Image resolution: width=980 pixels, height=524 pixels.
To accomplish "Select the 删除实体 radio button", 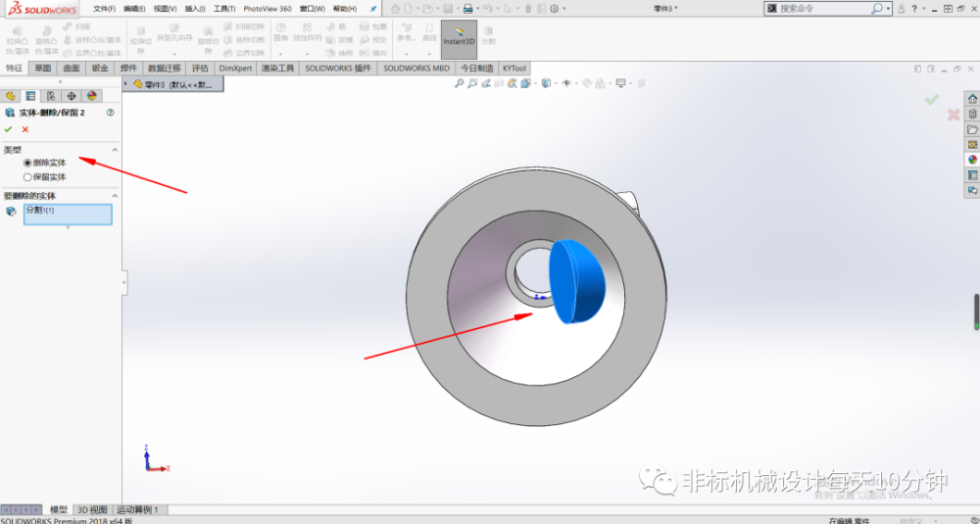I will click(27, 163).
